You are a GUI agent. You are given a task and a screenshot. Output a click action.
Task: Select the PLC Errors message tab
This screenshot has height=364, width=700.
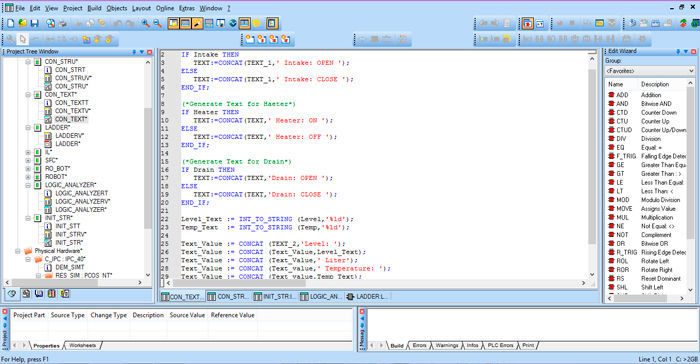(500, 346)
